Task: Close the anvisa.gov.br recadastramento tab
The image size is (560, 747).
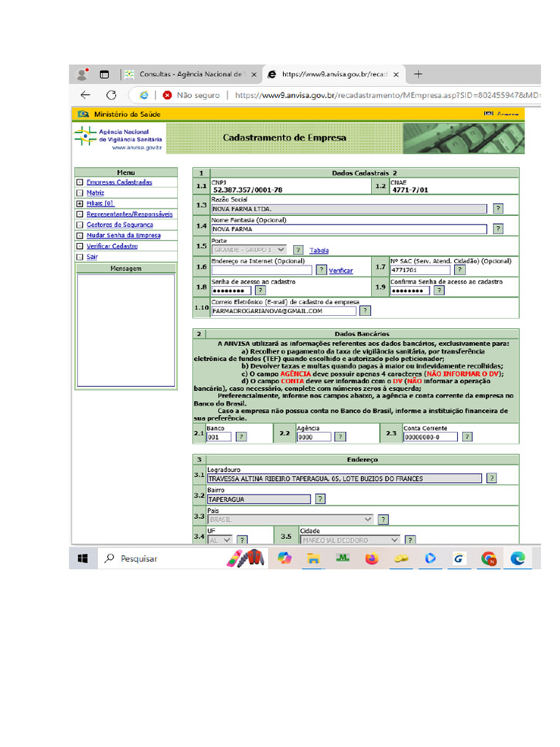Action: coord(396,75)
